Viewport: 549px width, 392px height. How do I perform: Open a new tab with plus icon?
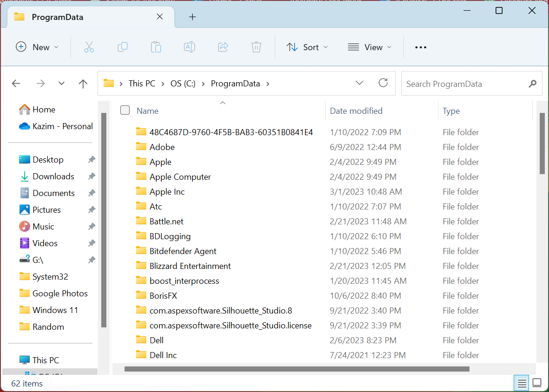coord(192,17)
